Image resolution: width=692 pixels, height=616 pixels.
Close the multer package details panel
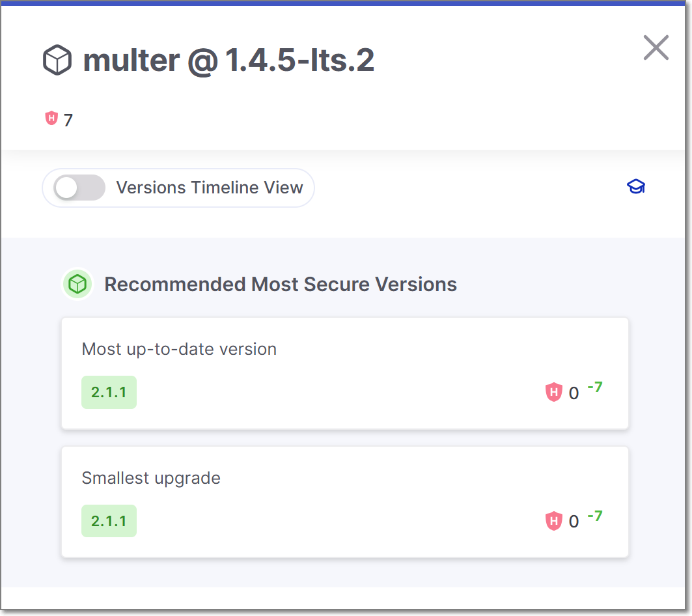(x=656, y=48)
